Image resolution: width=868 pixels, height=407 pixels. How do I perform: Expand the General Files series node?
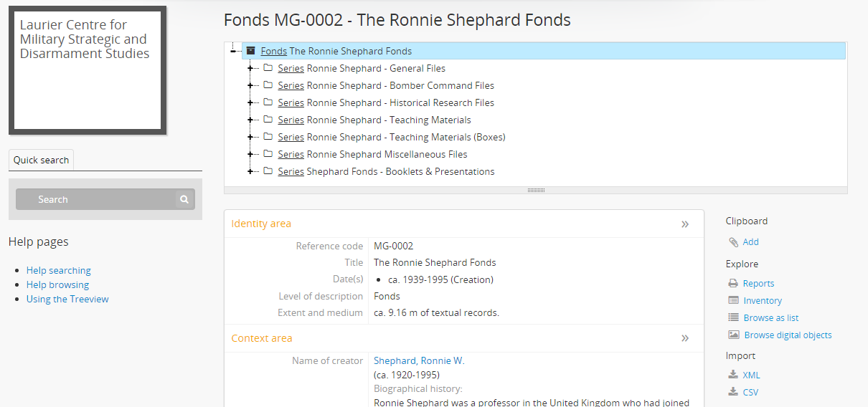click(250, 68)
